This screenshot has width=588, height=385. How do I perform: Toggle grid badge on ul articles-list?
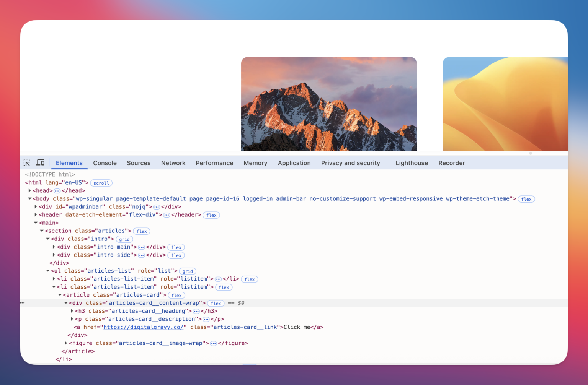(188, 271)
